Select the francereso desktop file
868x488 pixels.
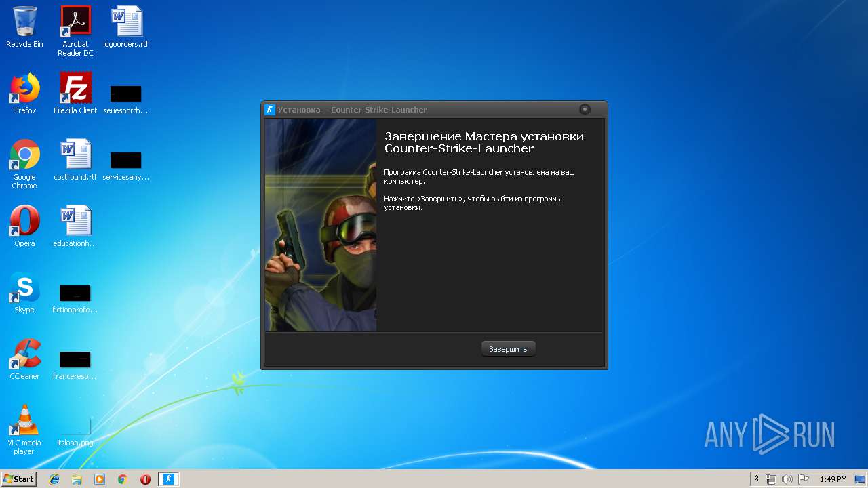pos(75,365)
